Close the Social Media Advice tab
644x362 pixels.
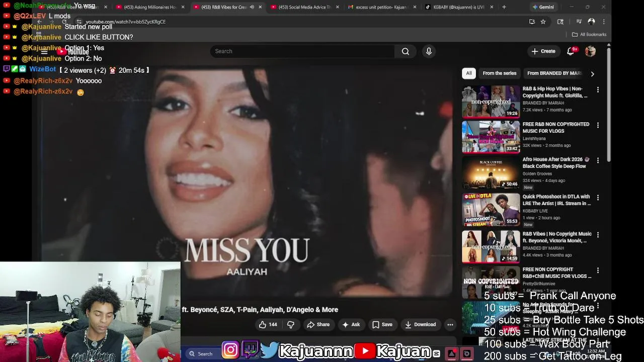337,7
